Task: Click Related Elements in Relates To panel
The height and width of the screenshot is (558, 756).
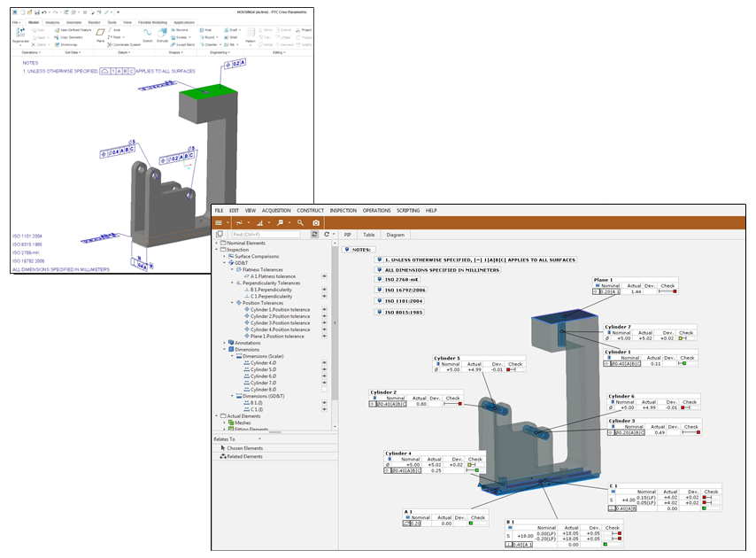Action: [241, 456]
